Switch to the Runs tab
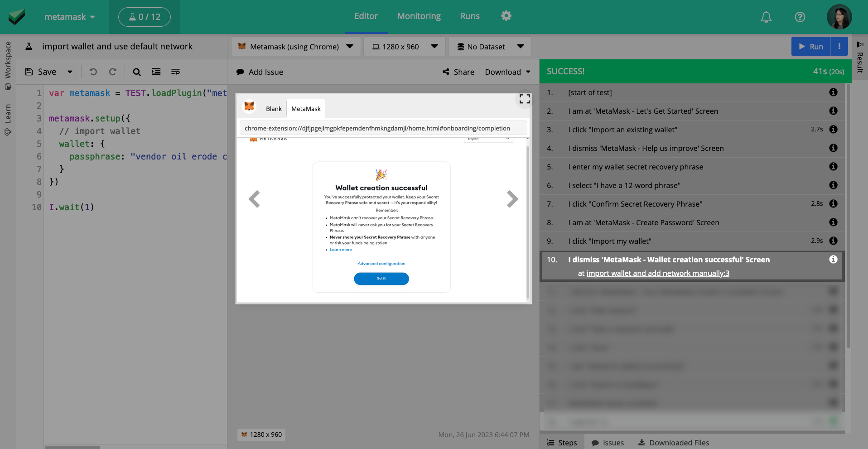This screenshot has height=449, width=868. [x=470, y=16]
